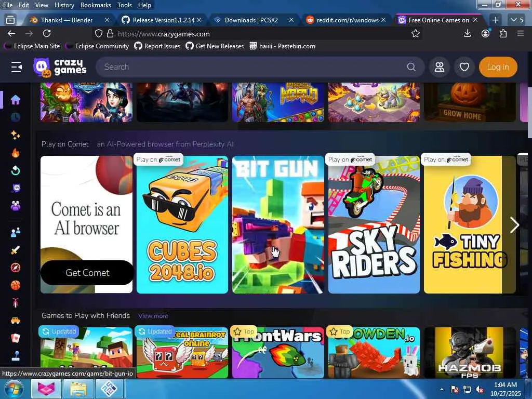The width and height of the screenshot is (532, 399).
Task: Open Trending flame icon in sidebar
Action: [x=15, y=153]
